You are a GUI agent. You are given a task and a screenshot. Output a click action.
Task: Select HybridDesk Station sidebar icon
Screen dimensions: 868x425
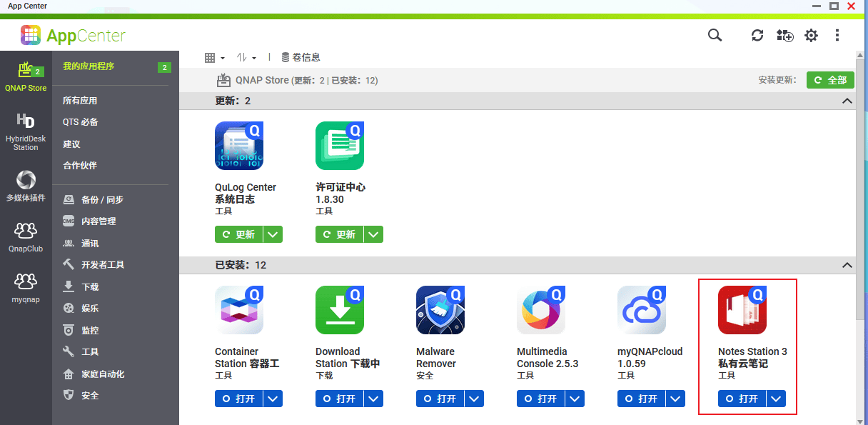(26, 132)
